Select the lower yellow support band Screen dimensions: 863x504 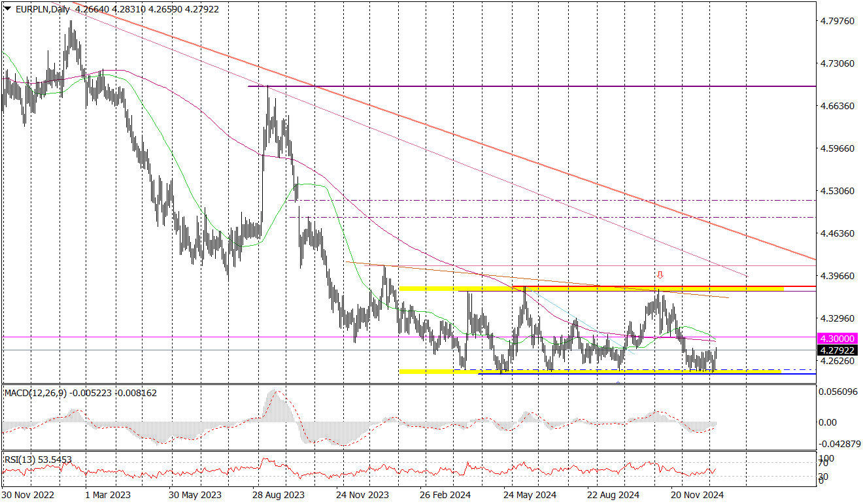tap(590, 371)
